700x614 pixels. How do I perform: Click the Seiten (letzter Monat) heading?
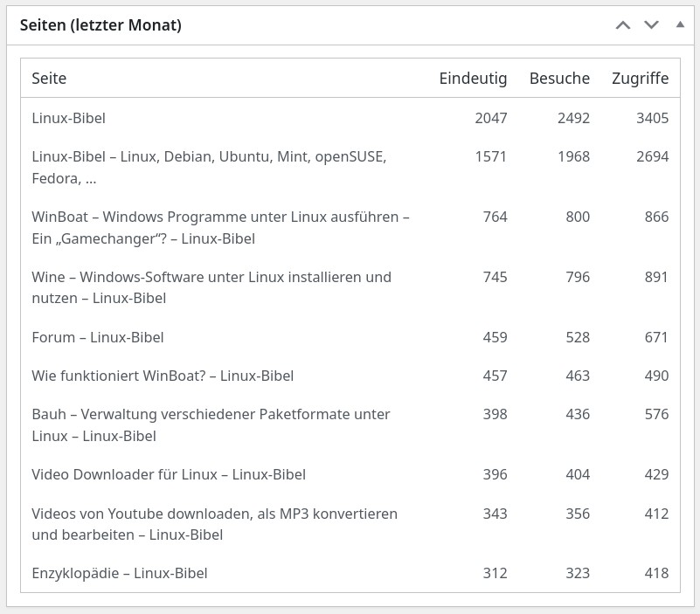[100, 25]
